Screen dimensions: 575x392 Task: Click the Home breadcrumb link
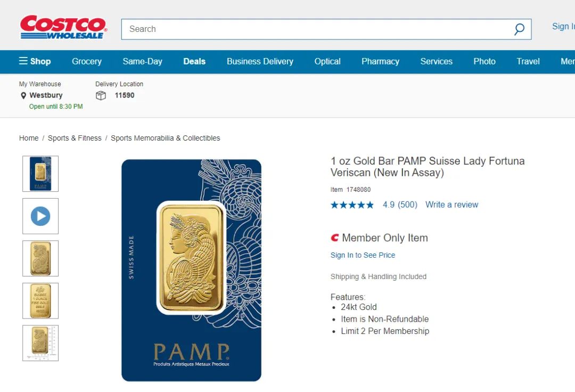click(29, 138)
